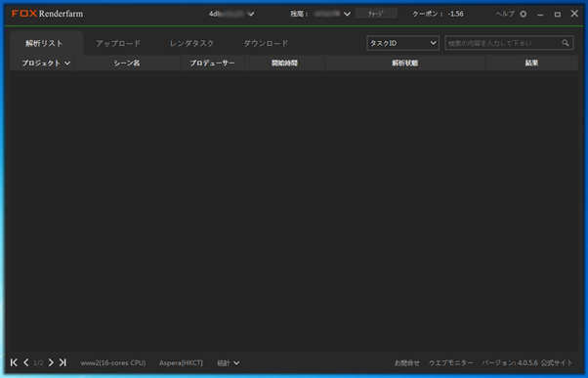Open the タスクID search type combo box

coord(402,43)
